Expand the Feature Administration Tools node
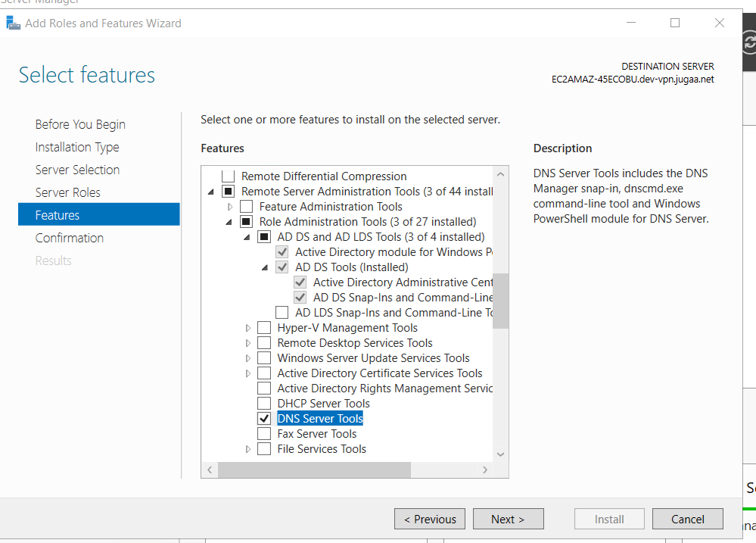The height and width of the screenshot is (543, 756). pyautogui.click(x=230, y=207)
